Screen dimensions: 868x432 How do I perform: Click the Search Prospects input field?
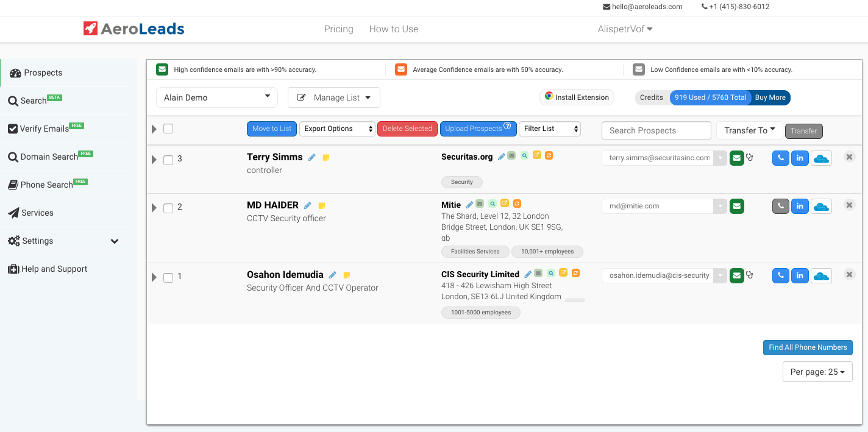pos(656,130)
